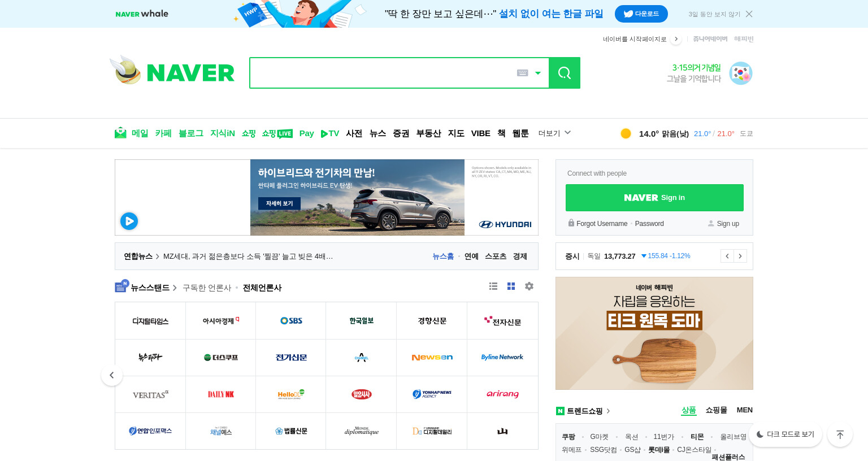Open the Newsen press logo
The image size is (868, 461).
pos(432,358)
